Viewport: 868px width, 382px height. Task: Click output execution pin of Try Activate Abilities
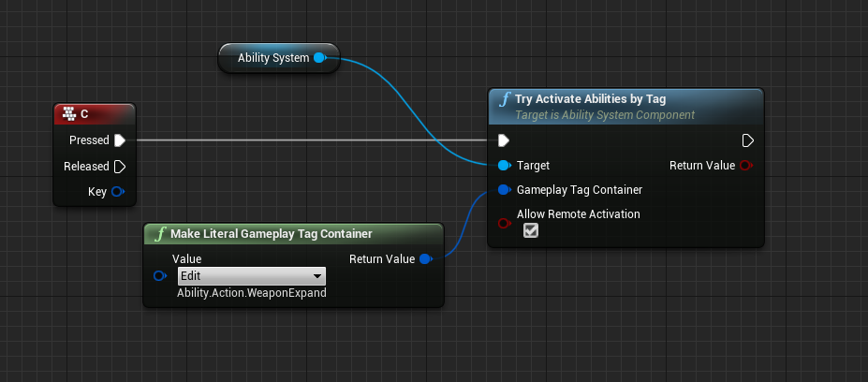(747, 140)
